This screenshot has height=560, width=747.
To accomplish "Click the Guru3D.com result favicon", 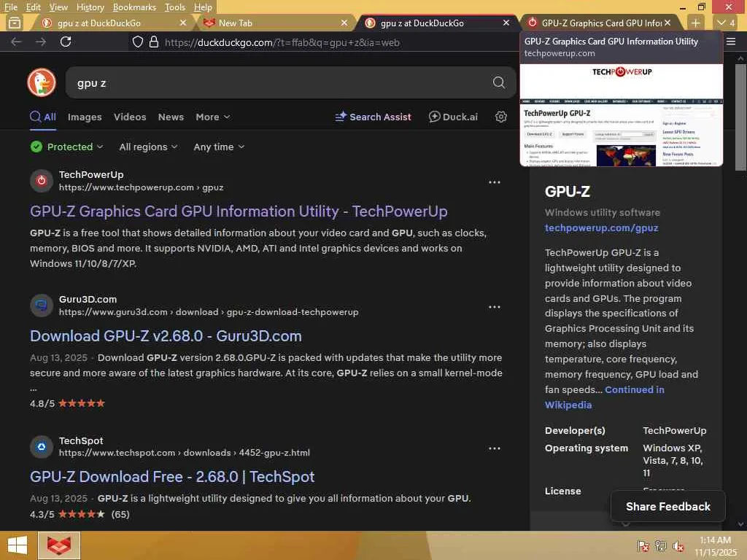I will coord(42,306).
